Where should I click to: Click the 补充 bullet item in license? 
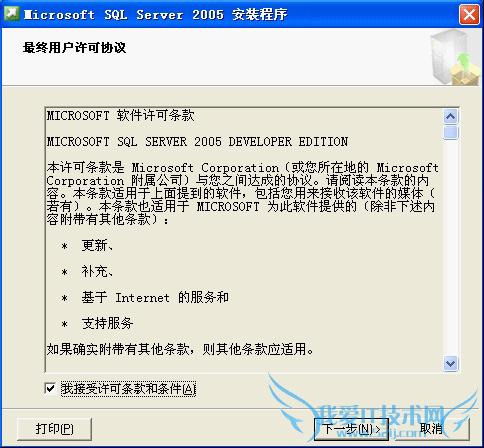coord(97,272)
